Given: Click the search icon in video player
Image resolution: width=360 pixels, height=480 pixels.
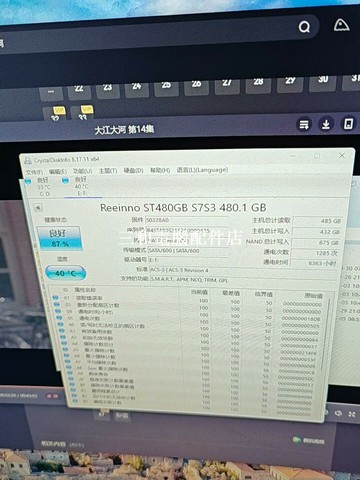Looking at the screenshot, I should pos(304,26).
